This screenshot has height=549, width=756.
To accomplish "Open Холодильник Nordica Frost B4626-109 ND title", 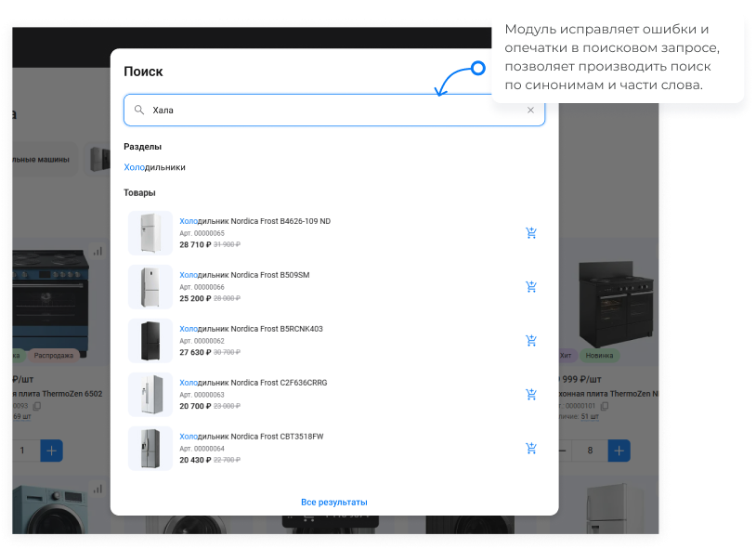I will click(254, 221).
